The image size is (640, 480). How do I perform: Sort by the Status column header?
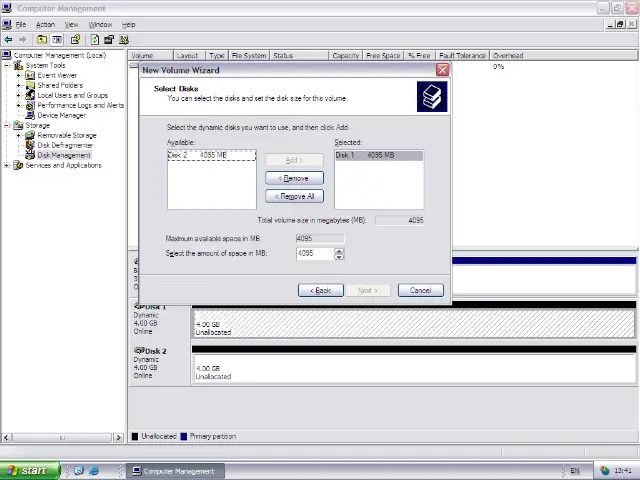(299, 56)
